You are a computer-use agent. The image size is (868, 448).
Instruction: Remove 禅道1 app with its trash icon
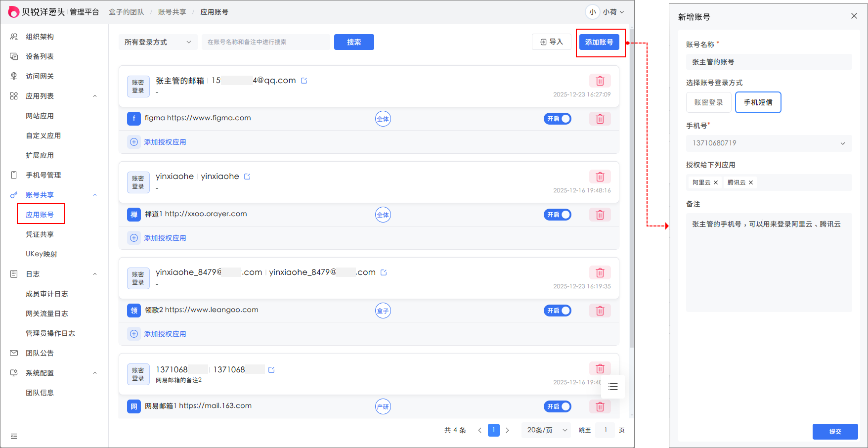600,215
